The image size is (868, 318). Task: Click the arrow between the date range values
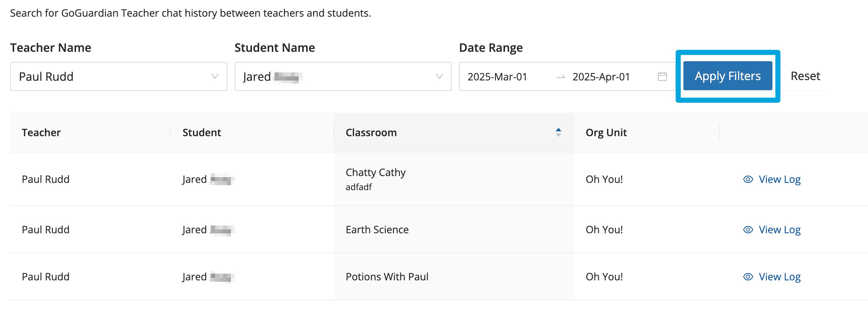coord(561,77)
